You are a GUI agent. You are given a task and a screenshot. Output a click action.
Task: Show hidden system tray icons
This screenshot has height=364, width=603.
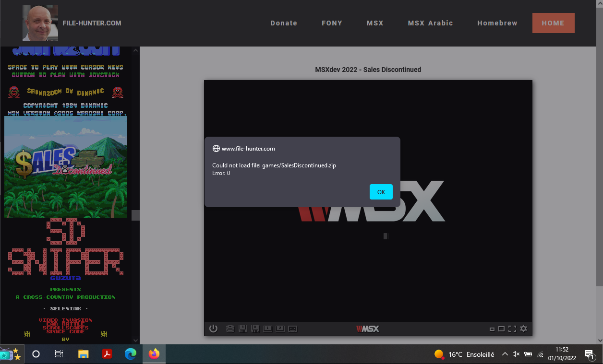(x=505, y=354)
